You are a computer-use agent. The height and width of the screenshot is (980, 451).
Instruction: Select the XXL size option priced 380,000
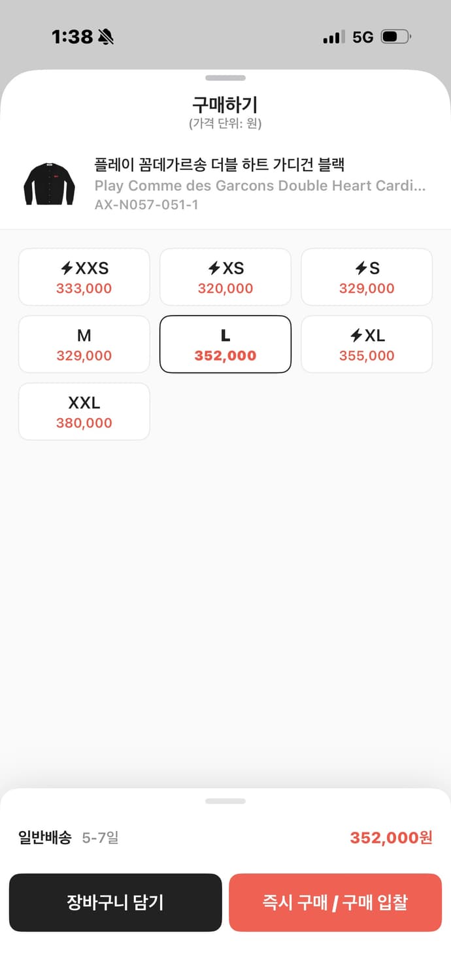84,411
